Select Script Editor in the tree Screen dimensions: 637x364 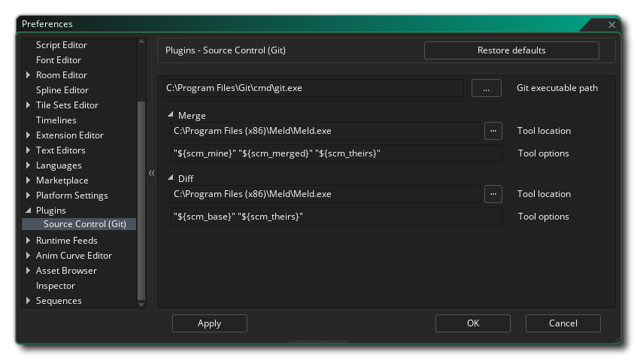62,45
